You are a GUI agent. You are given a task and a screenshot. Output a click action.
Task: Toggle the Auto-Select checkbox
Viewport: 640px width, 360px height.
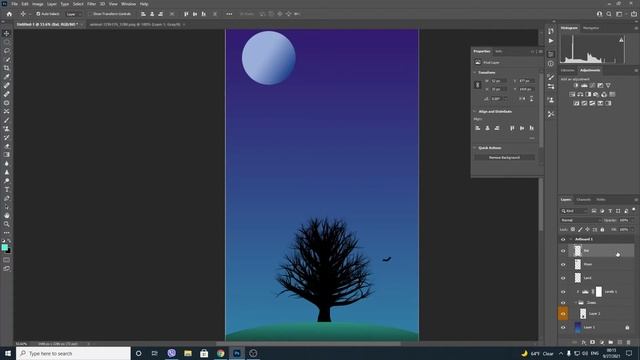pyautogui.click(x=38, y=14)
